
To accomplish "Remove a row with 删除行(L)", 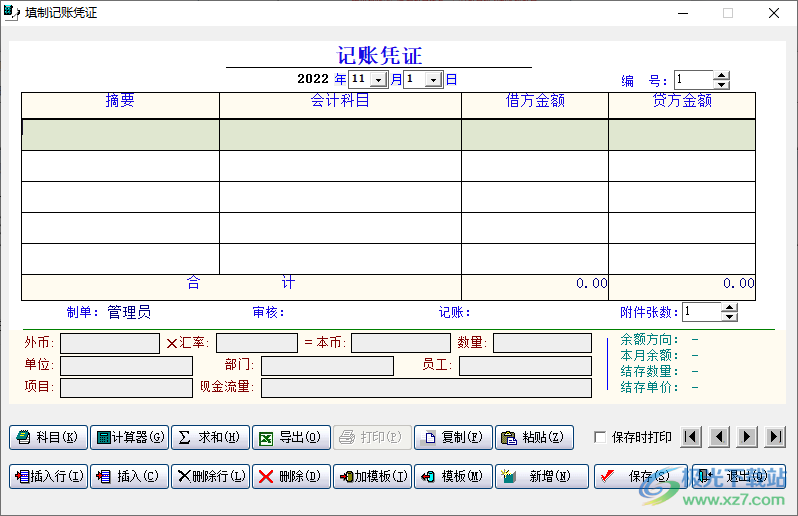I will (210, 476).
